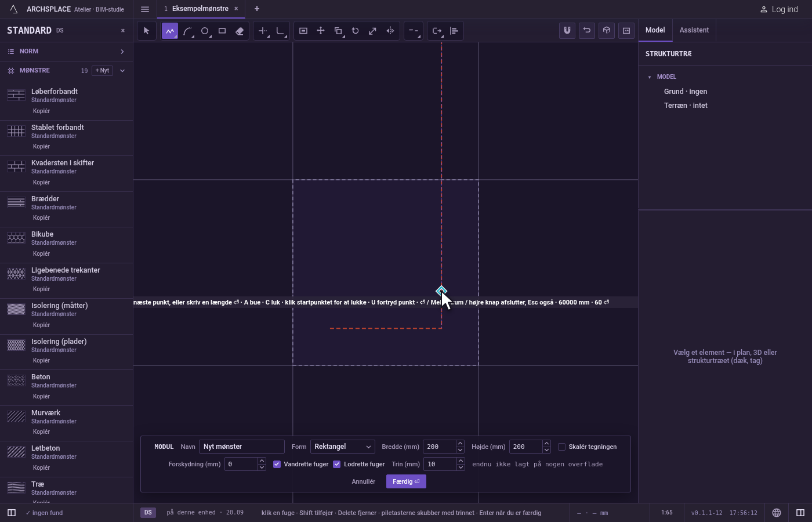Open the line style dropdown tool
Viewport: 812px width, 522px height.
414,31
